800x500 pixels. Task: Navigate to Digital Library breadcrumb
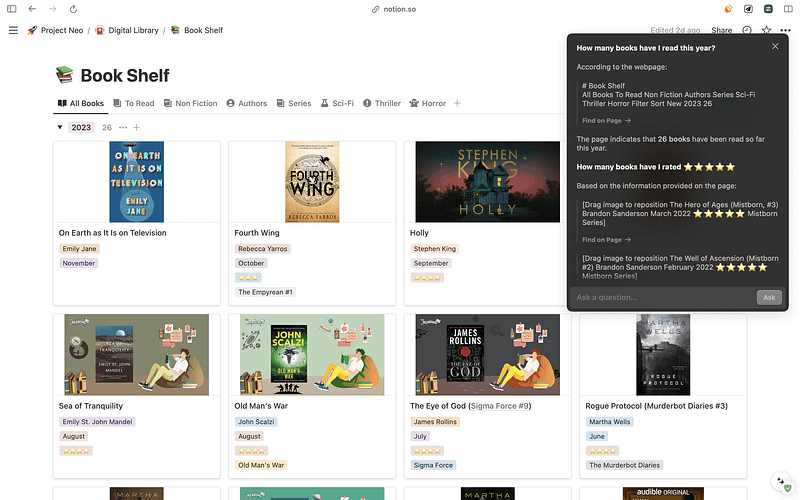(x=127, y=30)
